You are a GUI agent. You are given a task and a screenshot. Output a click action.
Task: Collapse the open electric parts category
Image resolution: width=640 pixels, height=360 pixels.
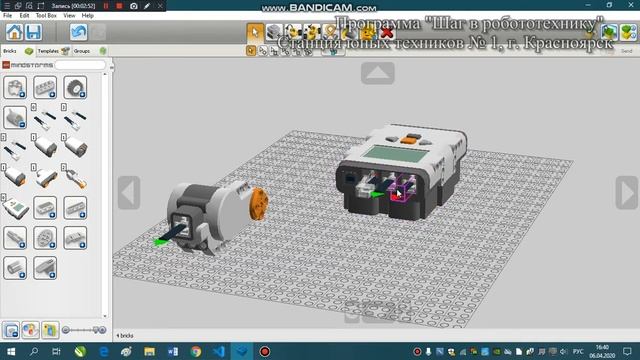(x=15, y=117)
